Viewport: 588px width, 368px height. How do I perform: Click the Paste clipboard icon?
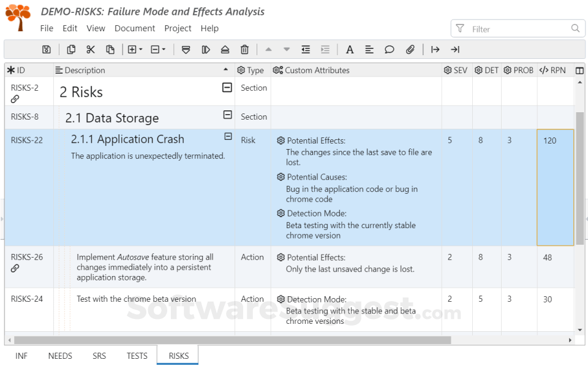tap(110, 50)
